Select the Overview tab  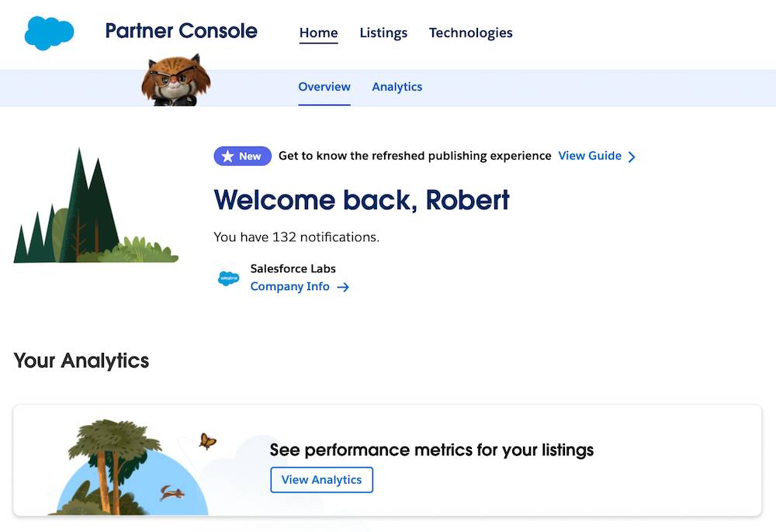(x=324, y=87)
